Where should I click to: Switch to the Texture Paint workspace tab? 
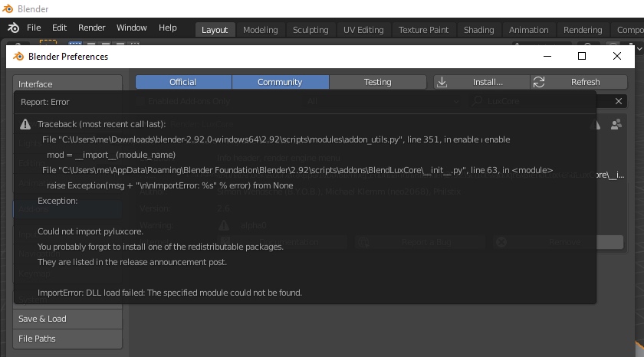423,30
